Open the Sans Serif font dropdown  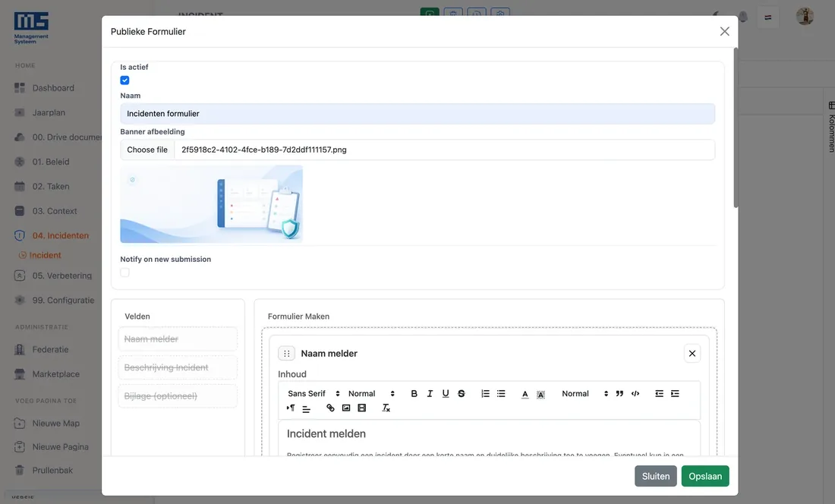tap(314, 394)
